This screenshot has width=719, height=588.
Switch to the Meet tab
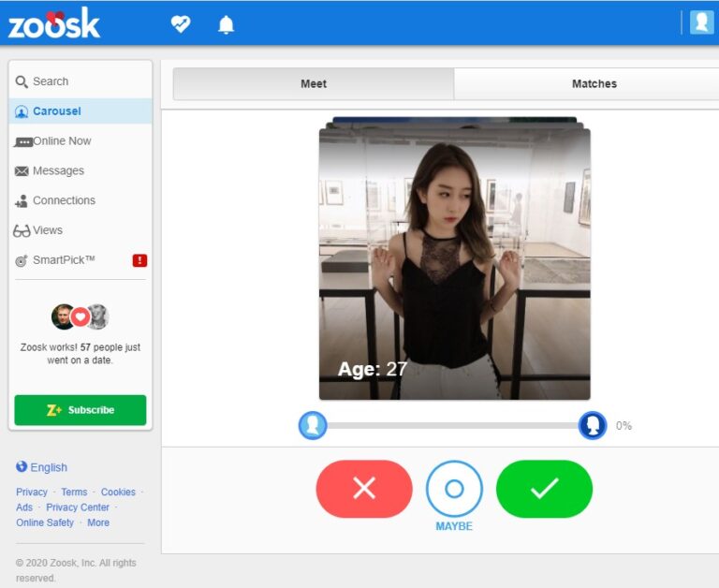314,84
